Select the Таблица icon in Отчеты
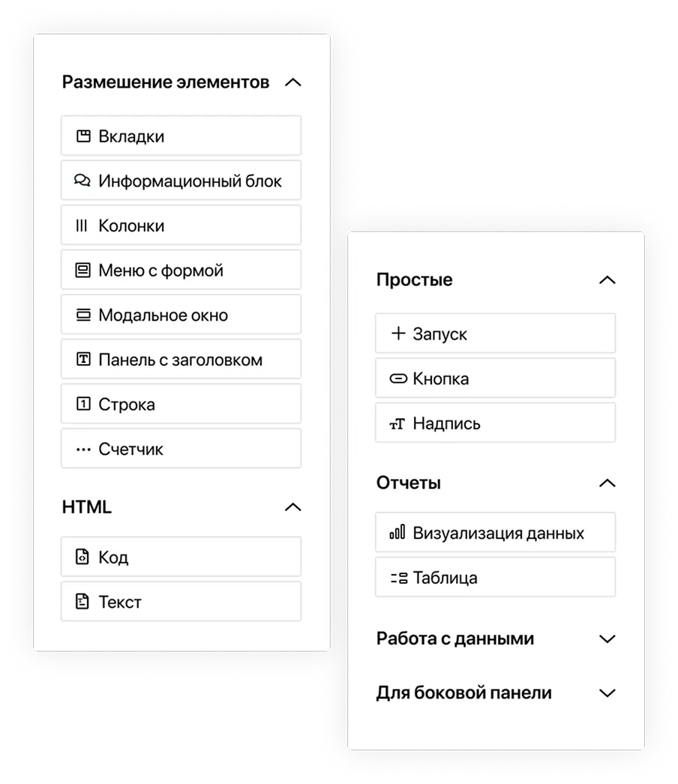Screen dimensions: 678x784 point(397,577)
